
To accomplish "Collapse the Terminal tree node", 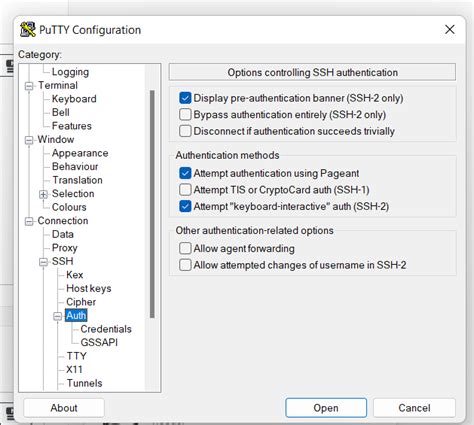I will pyautogui.click(x=29, y=86).
